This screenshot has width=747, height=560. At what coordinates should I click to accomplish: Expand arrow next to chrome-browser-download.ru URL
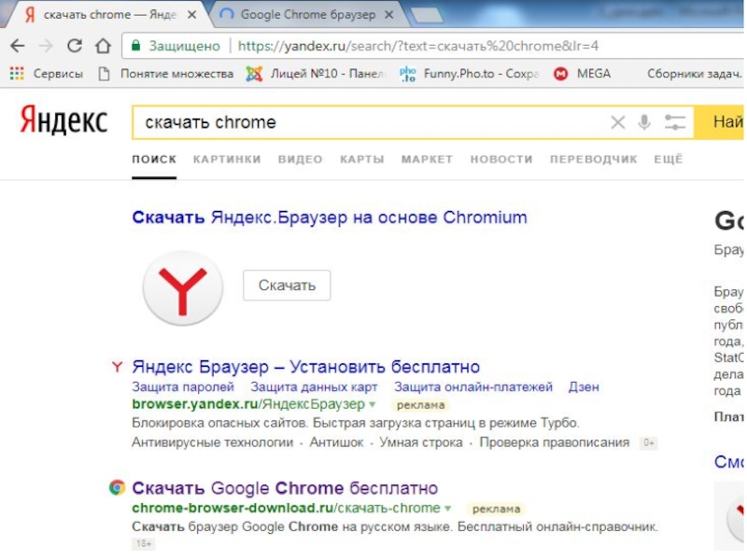click(447, 509)
